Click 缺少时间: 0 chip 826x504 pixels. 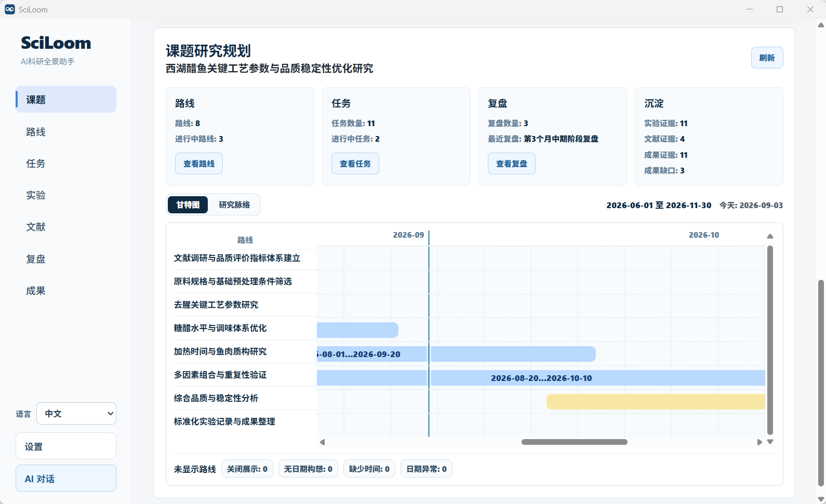coord(369,469)
